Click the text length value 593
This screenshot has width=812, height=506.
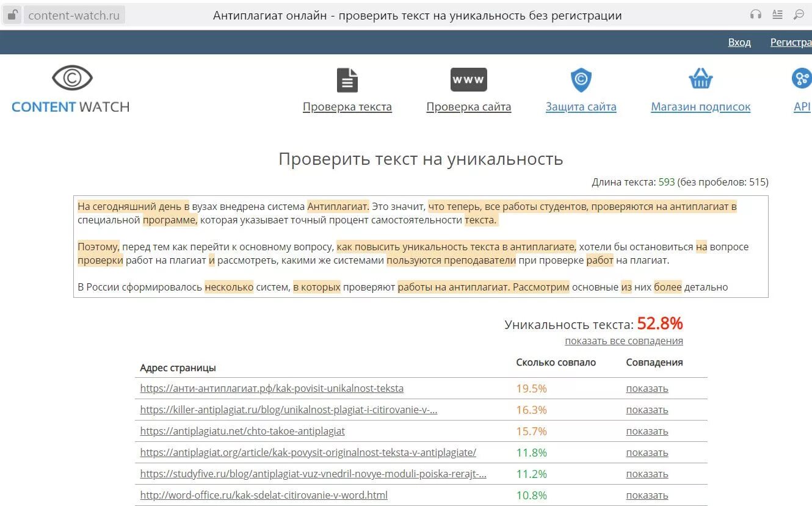coord(667,182)
